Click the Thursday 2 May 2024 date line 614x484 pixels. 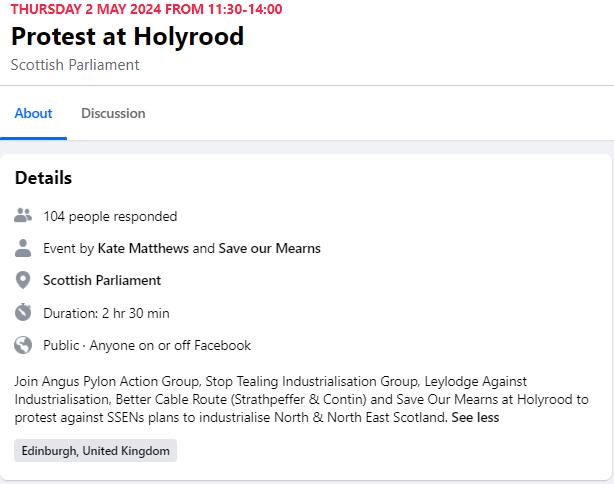click(146, 9)
